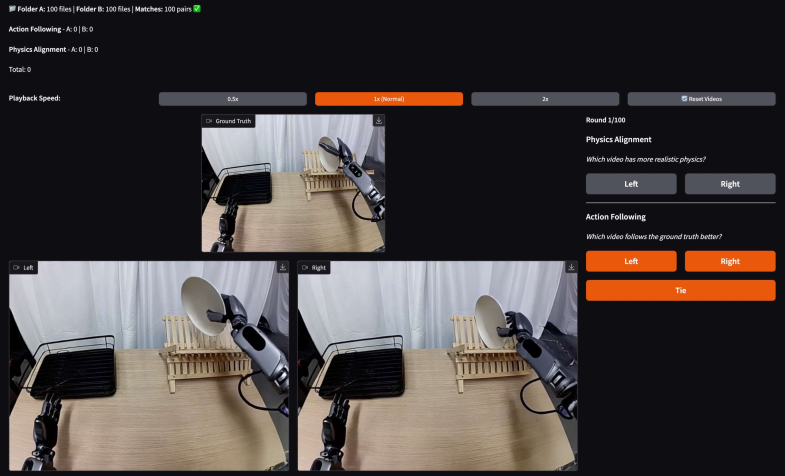Click download icon on Left video

283,268
